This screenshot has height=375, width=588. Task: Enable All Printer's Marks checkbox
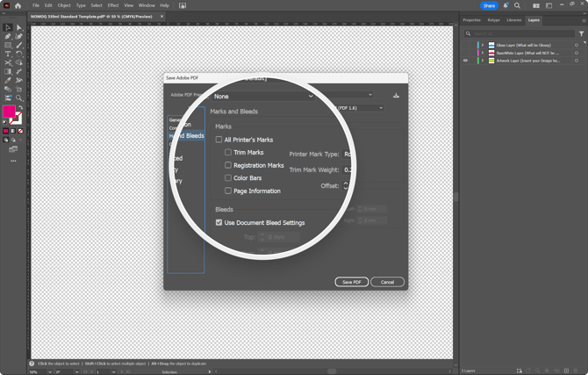coord(219,140)
